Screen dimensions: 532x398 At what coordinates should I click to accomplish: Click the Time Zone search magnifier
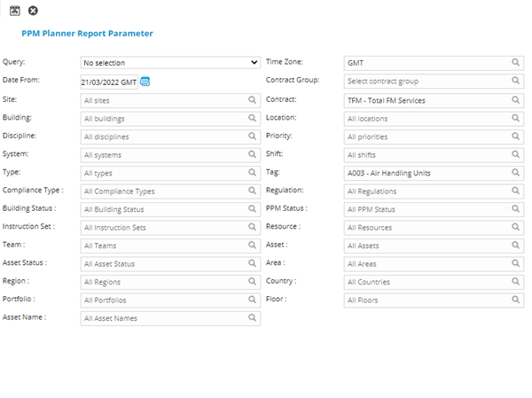[515, 63]
